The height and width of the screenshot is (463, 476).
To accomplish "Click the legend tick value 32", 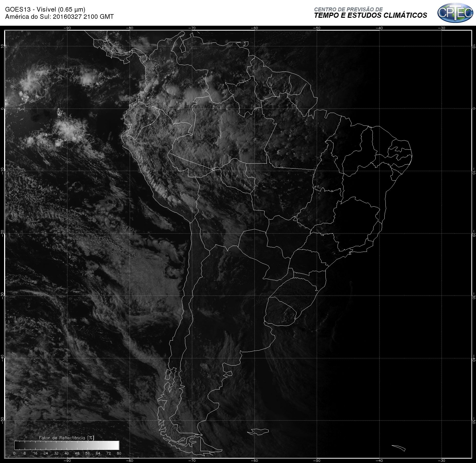I will (56, 453).
